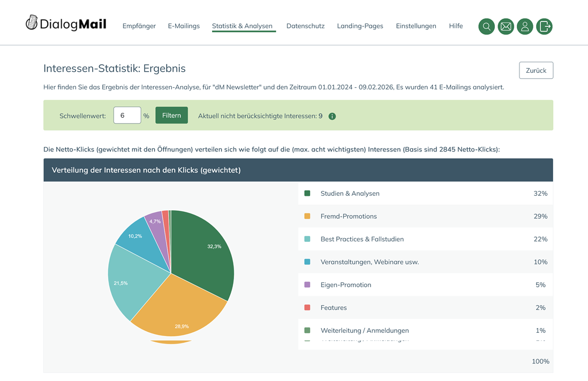Open the envelope mail icon
The image size is (588, 381).
[x=506, y=26]
